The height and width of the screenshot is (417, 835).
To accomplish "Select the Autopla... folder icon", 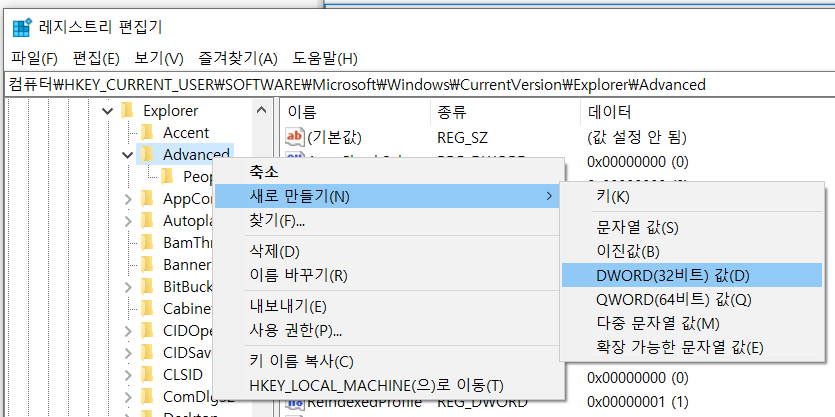I will 148,220.
